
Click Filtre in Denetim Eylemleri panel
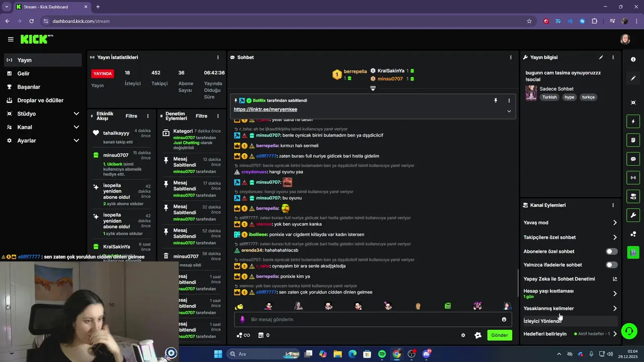point(201,116)
